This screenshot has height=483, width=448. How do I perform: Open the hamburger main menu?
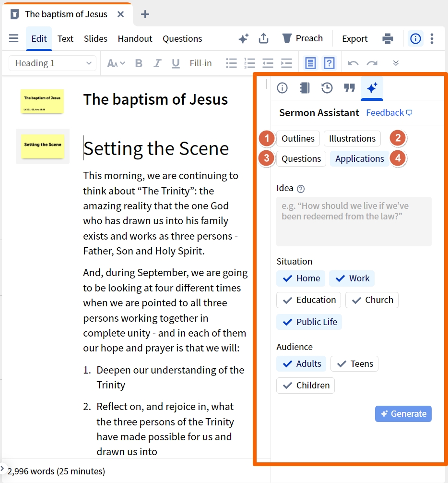click(x=13, y=38)
